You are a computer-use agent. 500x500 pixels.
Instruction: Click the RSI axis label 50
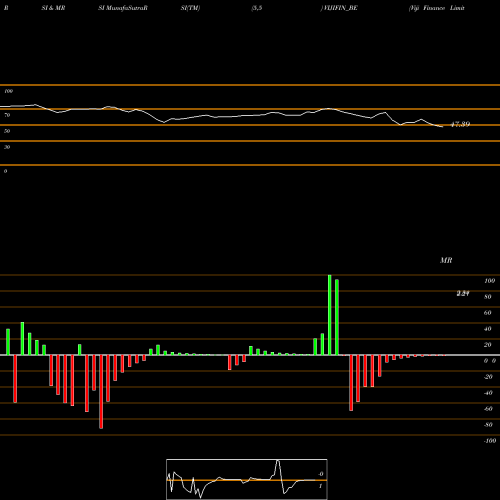tap(7, 131)
